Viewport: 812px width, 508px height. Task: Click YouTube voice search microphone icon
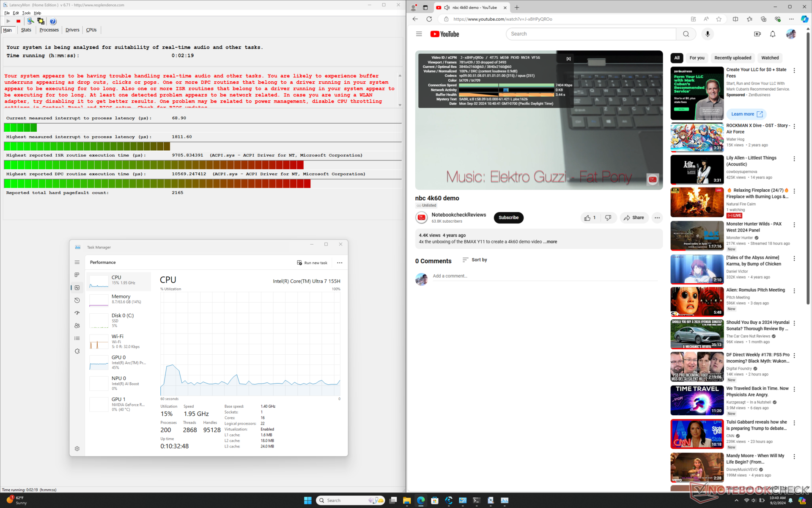707,34
